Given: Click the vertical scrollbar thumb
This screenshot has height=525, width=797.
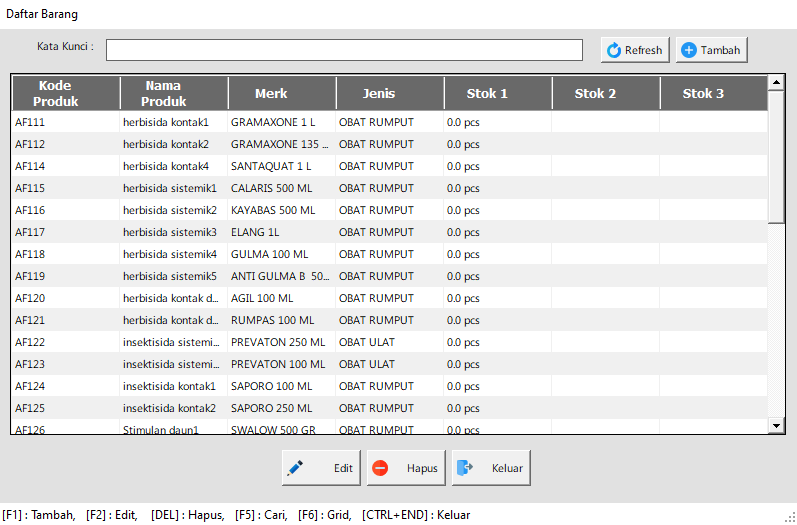Looking at the screenshot, I should tap(776, 157).
